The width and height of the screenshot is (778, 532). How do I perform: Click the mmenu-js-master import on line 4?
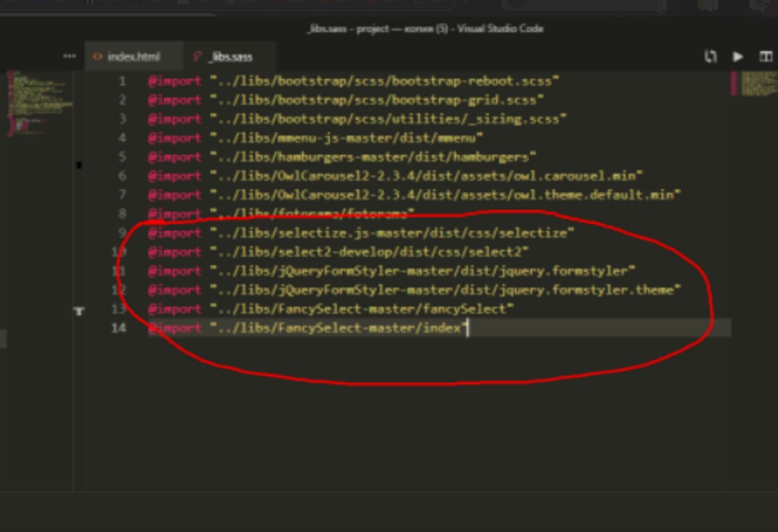[315, 137]
